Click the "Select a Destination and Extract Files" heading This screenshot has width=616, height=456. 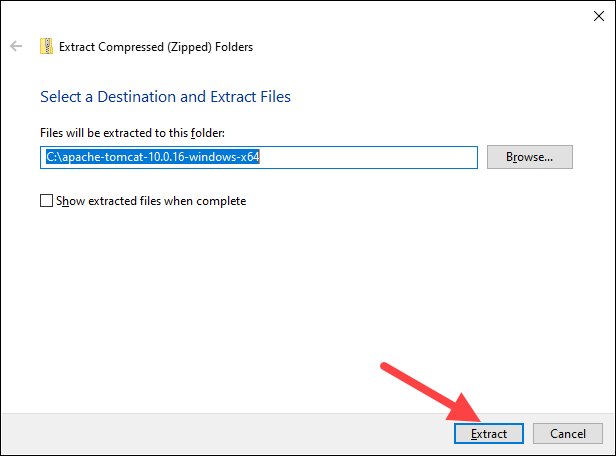pyautogui.click(x=165, y=97)
